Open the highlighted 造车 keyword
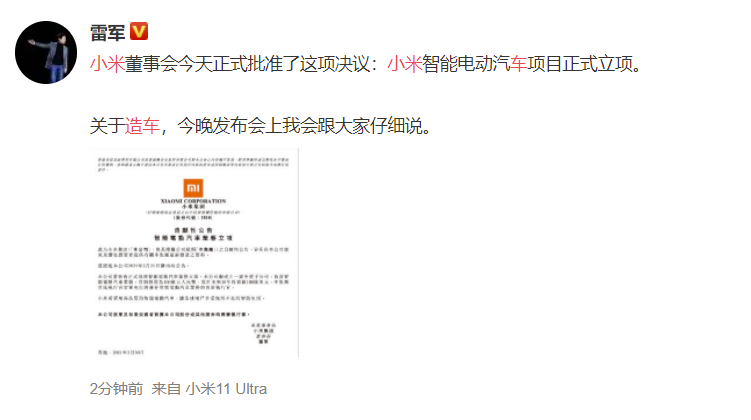The height and width of the screenshot is (420, 751). [x=142, y=126]
